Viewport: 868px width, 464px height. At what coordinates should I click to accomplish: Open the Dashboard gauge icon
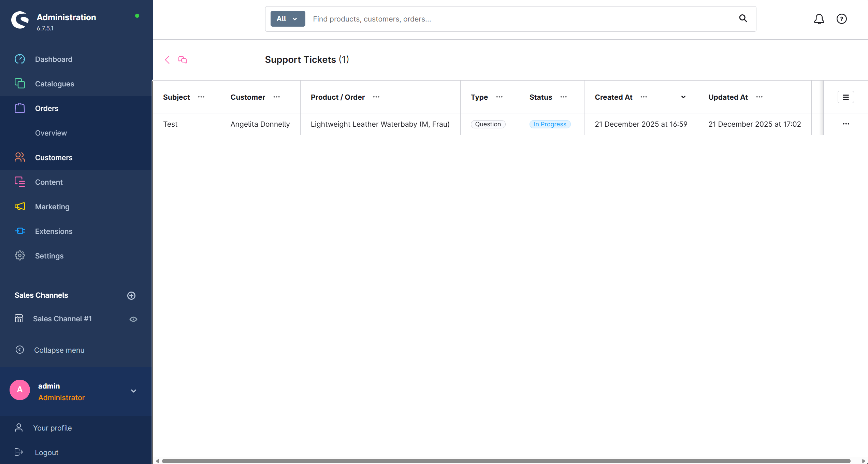pos(20,59)
